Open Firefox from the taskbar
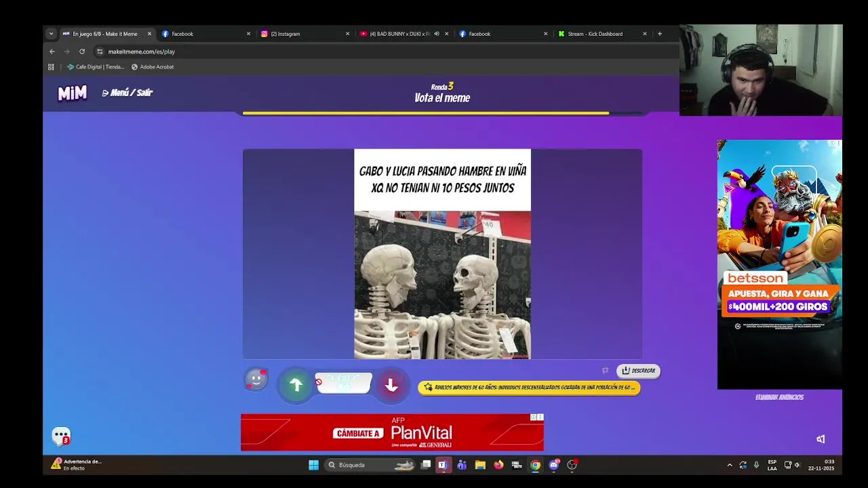The image size is (868, 488). pos(498,465)
